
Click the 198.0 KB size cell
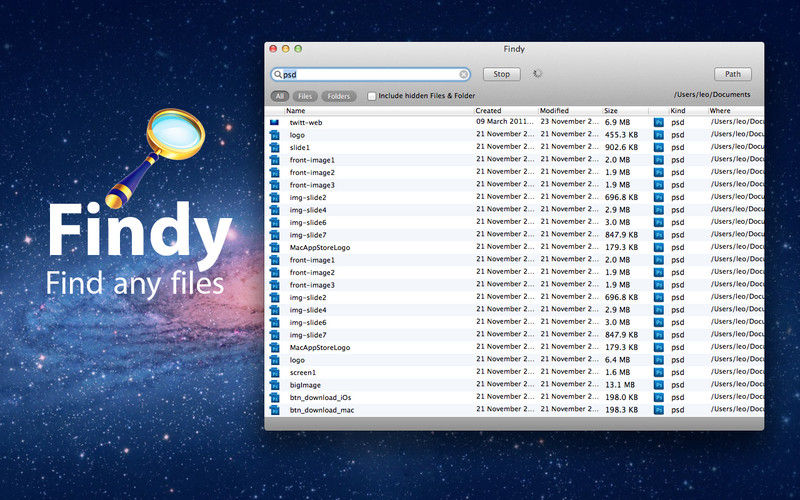click(x=621, y=397)
